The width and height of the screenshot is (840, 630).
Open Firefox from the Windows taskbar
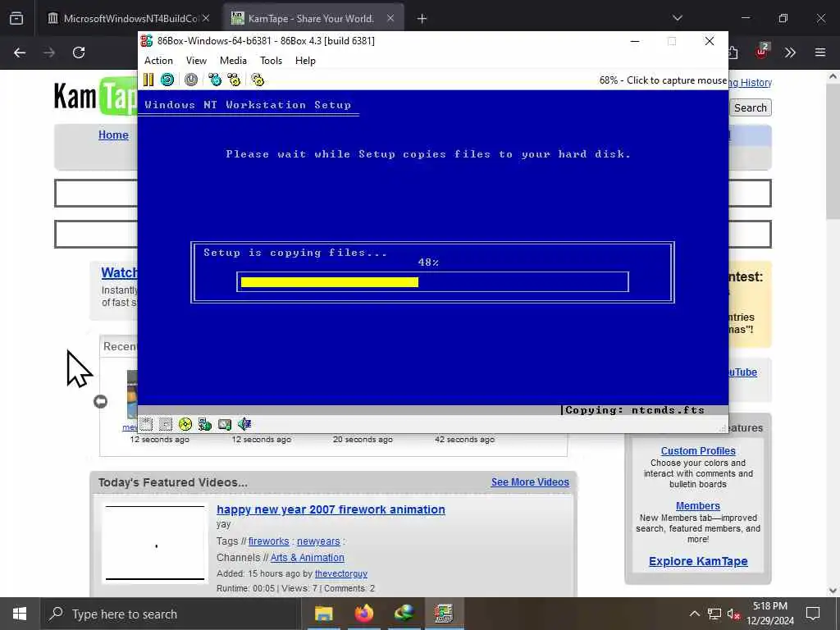pos(363,614)
